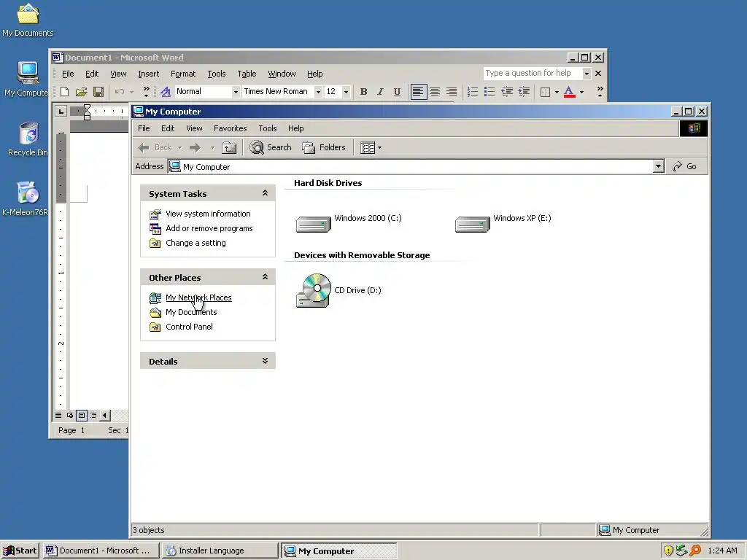Screen dimensions: 747x560
Task: Select the Windows XP (E:) drive icon
Action: point(473,224)
